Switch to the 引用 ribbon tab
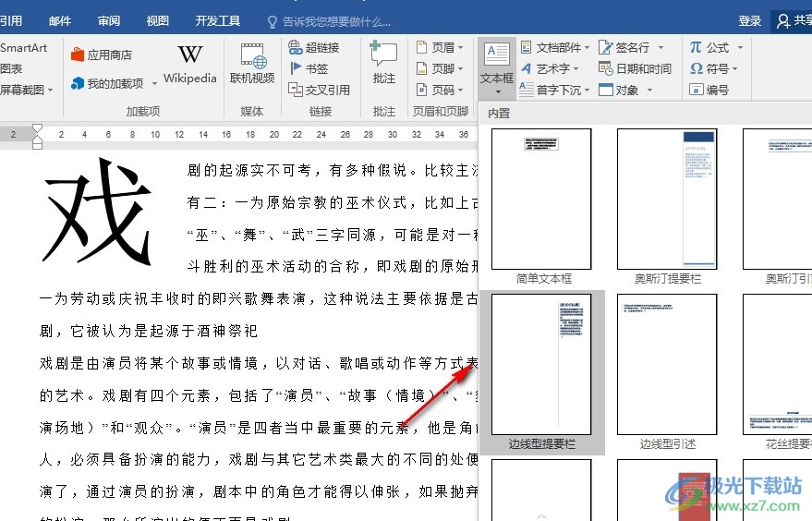 (11, 21)
